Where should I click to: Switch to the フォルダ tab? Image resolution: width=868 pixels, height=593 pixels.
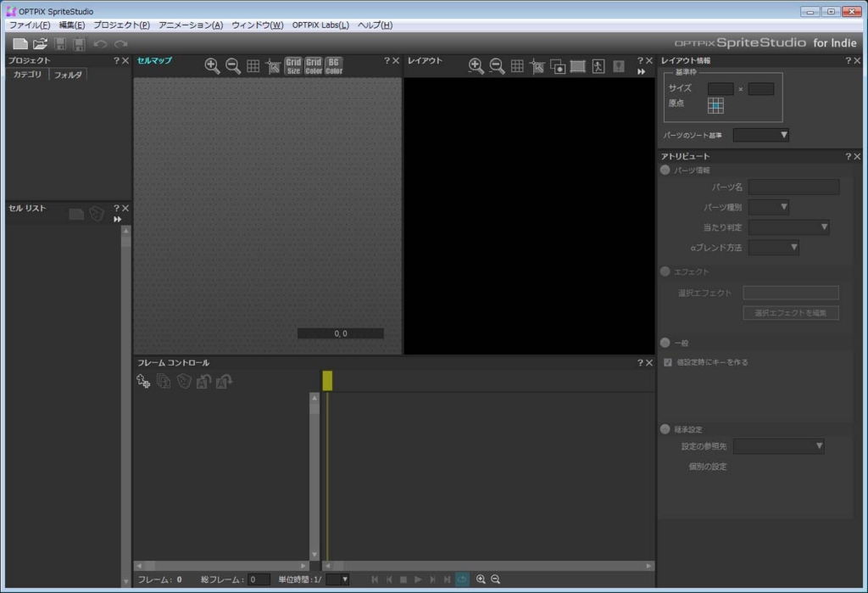pos(68,75)
